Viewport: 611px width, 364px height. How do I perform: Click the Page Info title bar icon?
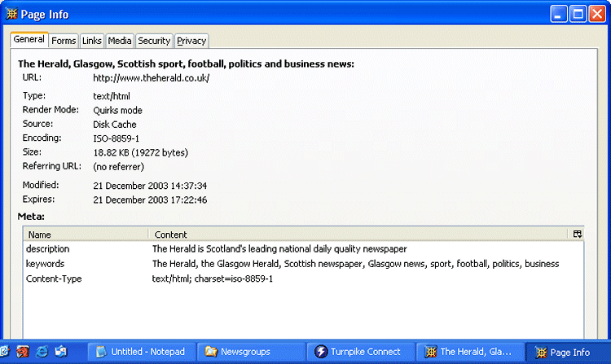point(11,14)
